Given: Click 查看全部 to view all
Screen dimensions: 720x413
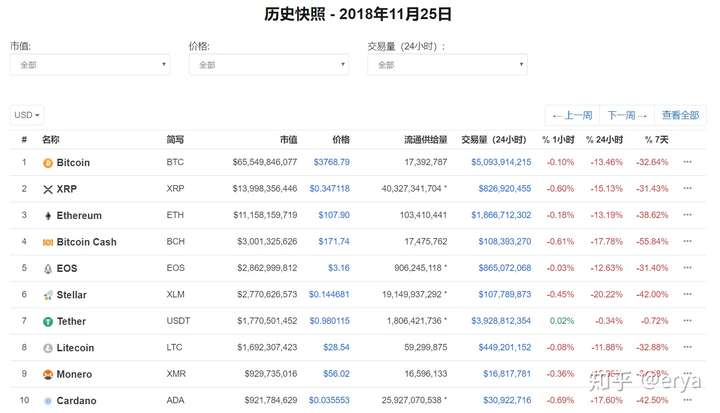Looking at the screenshot, I should pos(680,115).
